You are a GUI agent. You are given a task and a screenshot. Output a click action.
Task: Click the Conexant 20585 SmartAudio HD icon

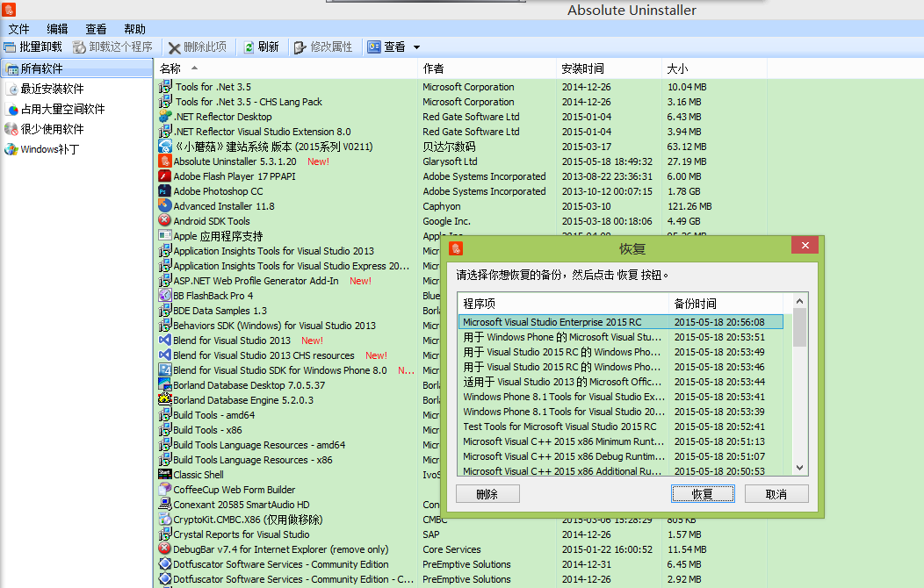pos(165,505)
